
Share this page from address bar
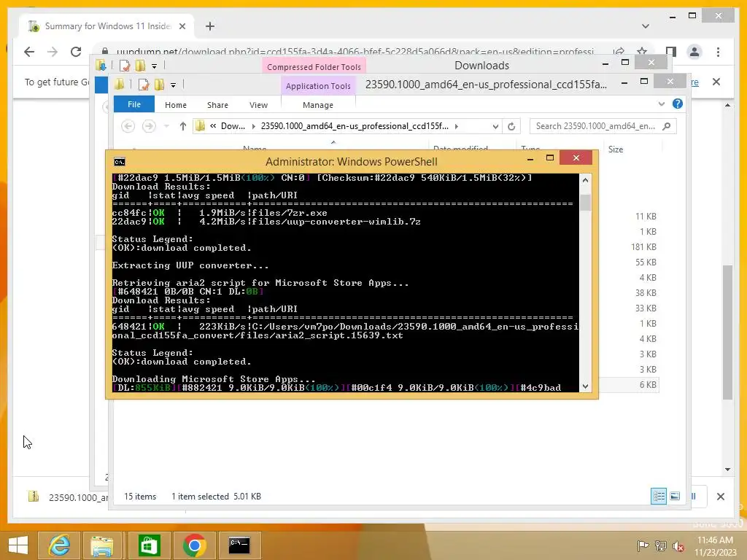619,52
